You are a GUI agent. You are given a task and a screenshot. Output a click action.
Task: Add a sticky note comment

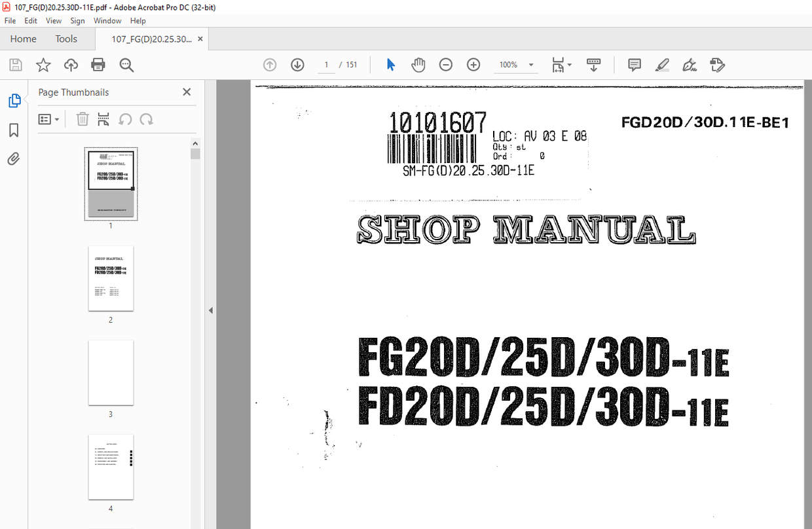(x=634, y=64)
